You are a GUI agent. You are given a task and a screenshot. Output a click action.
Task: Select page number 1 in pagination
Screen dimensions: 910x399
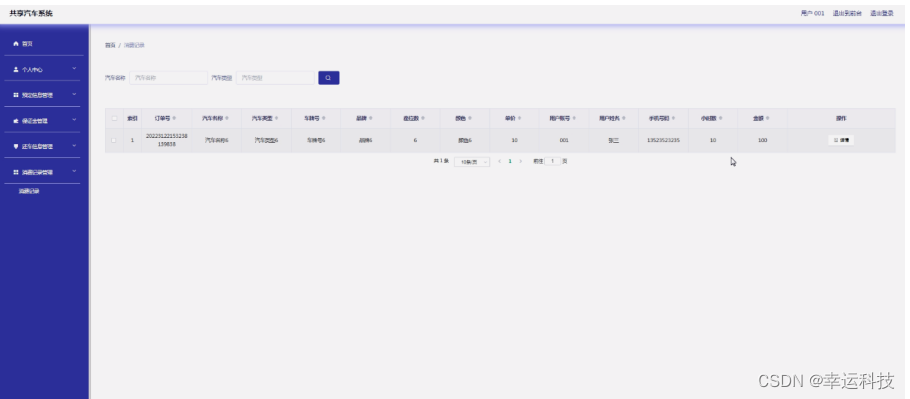(510, 161)
